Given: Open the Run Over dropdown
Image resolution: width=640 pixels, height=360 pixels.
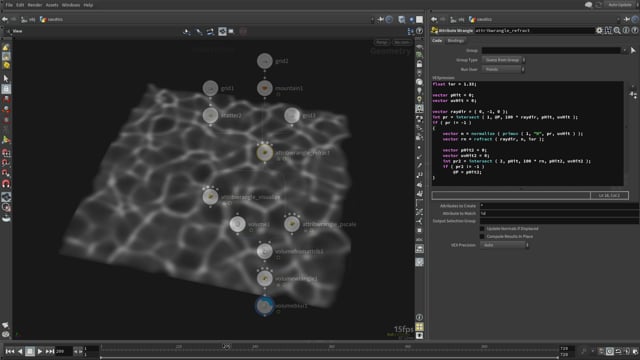Looking at the screenshot, I should pyautogui.click(x=504, y=69).
